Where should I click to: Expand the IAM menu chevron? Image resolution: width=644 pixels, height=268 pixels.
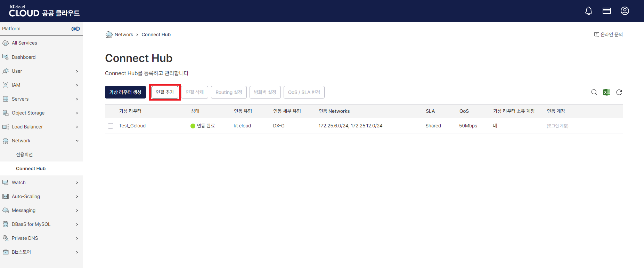(x=77, y=85)
